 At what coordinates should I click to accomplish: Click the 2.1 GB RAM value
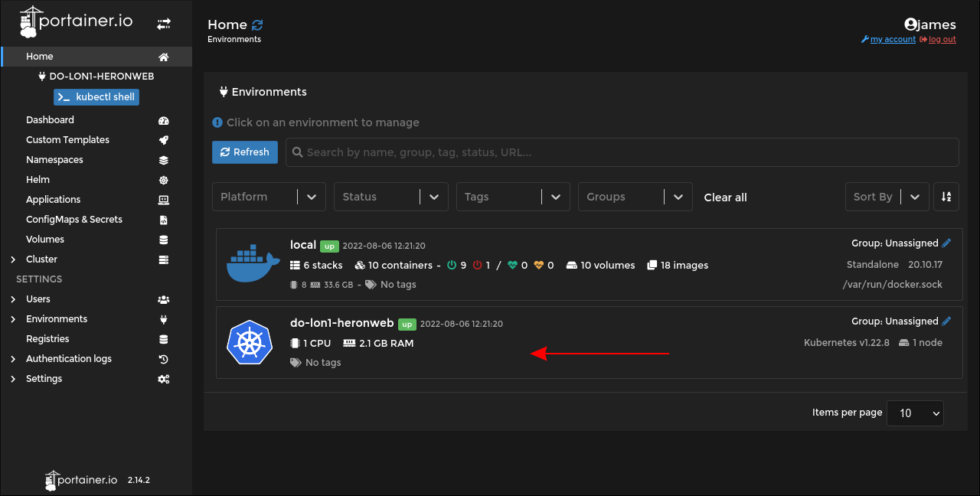387,344
